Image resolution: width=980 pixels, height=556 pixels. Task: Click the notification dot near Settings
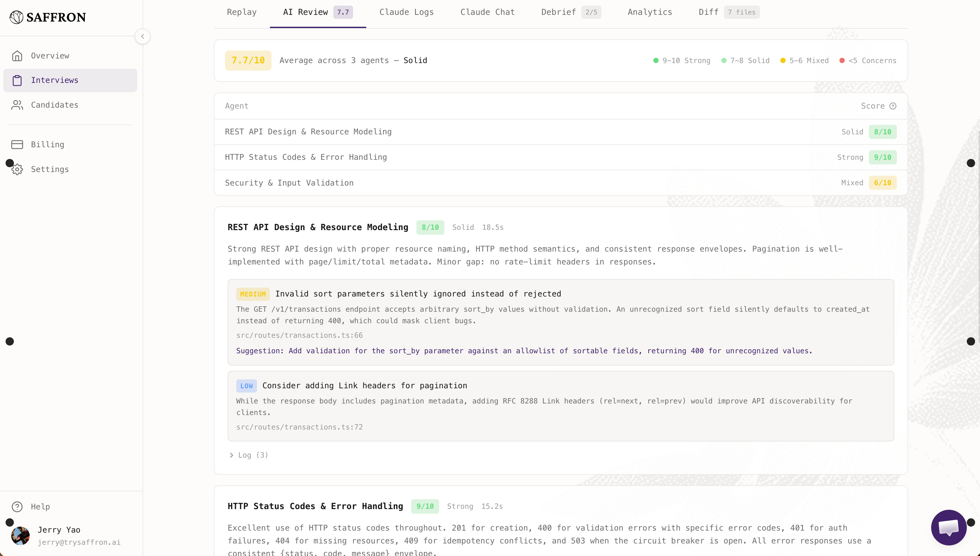click(x=10, y=163)
